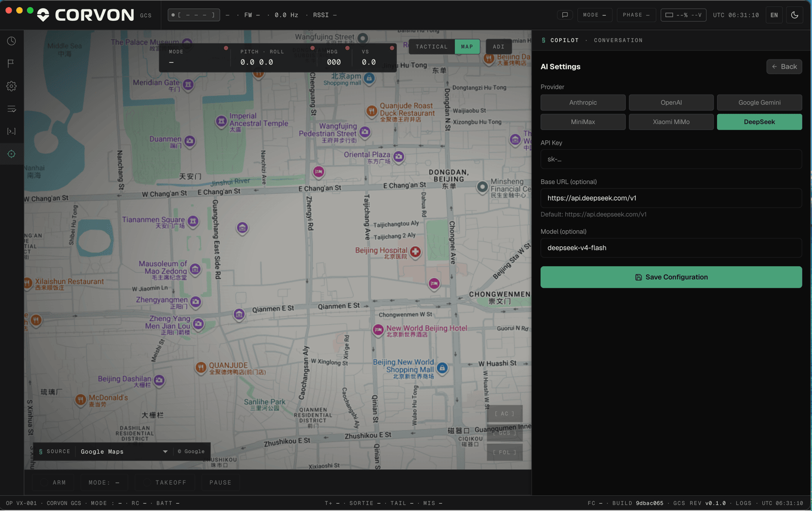Image resolution: width=812 pixels, height=511 pixels.
Task: Toggle dark mode moon icon
Action: [795, 15]
